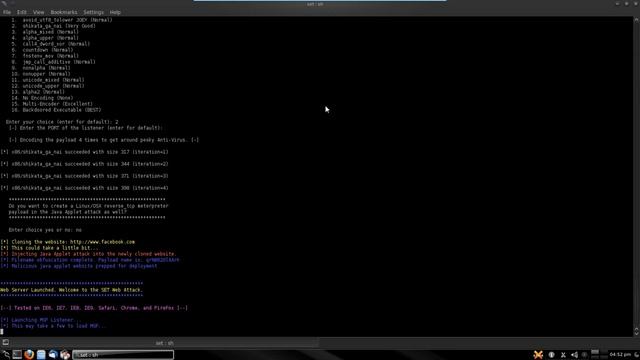640x360 pixels.
Task: Click the 'Multi-Encoder (Excellent)' entry
Action: 57,104
